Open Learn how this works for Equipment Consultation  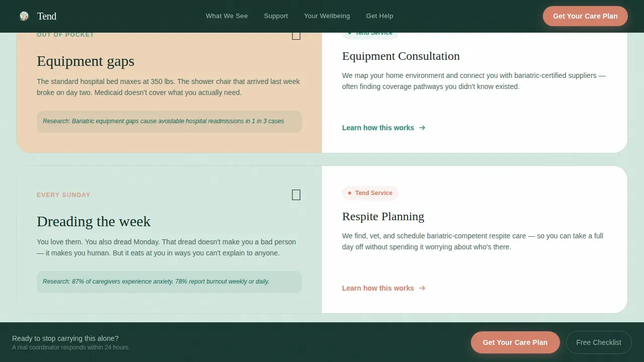point(384,128)
